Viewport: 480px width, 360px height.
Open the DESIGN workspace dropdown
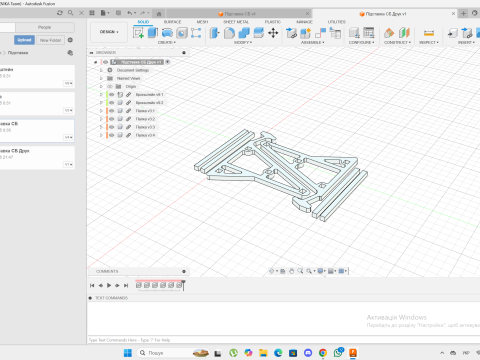point(109,32)
